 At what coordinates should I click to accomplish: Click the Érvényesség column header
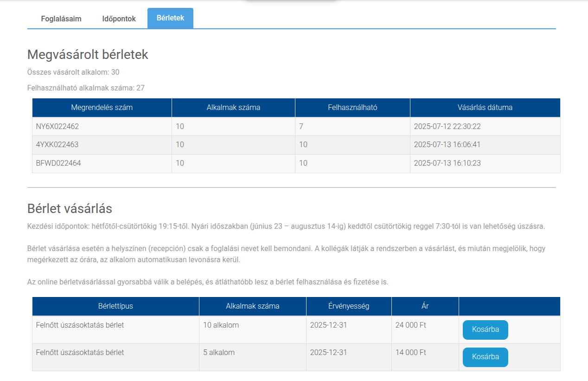click(348, 306)
